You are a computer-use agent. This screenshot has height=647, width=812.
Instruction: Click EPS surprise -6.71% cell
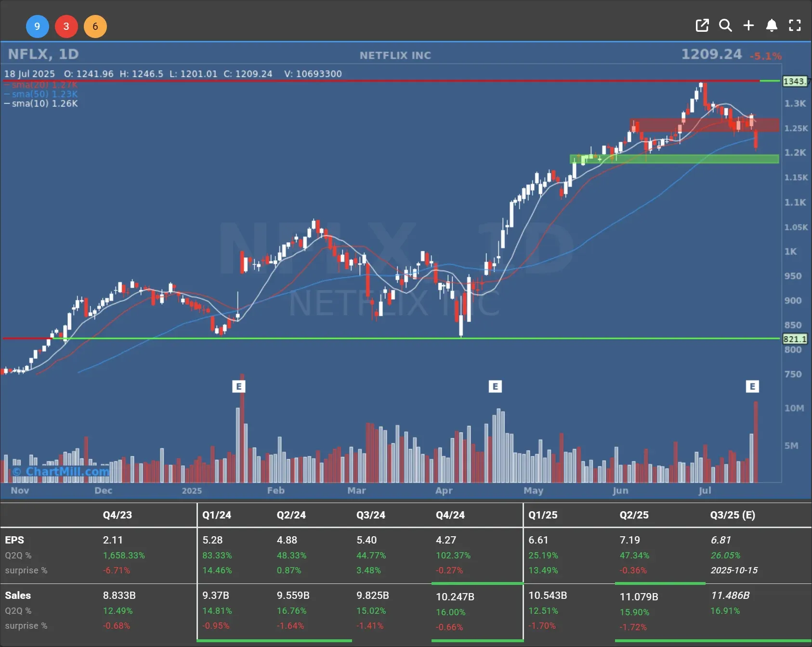point(117,570)
